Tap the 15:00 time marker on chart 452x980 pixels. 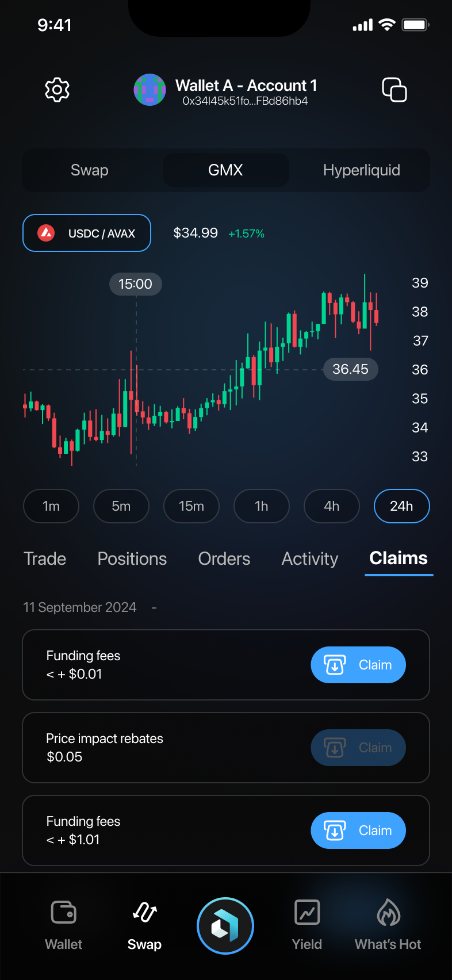coord(136,284)
